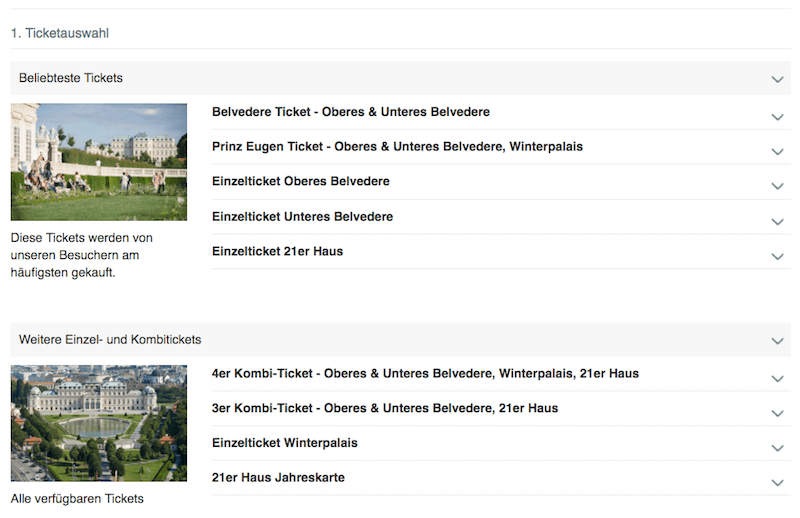Expand chevron for Einzelticket 21er Haus
Screen dimensions: 800x518
pyautogui.click(x=777, y=257)
